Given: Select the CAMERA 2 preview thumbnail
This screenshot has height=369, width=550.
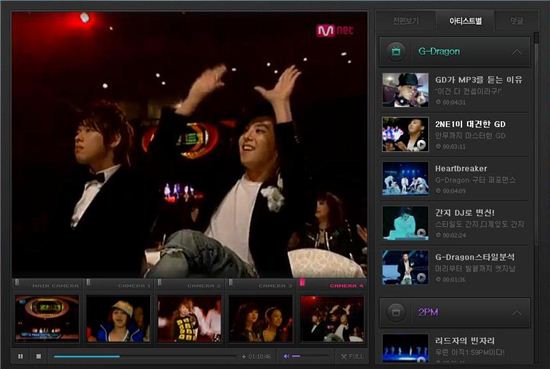Looking at the screenshot, I should 189,318.
